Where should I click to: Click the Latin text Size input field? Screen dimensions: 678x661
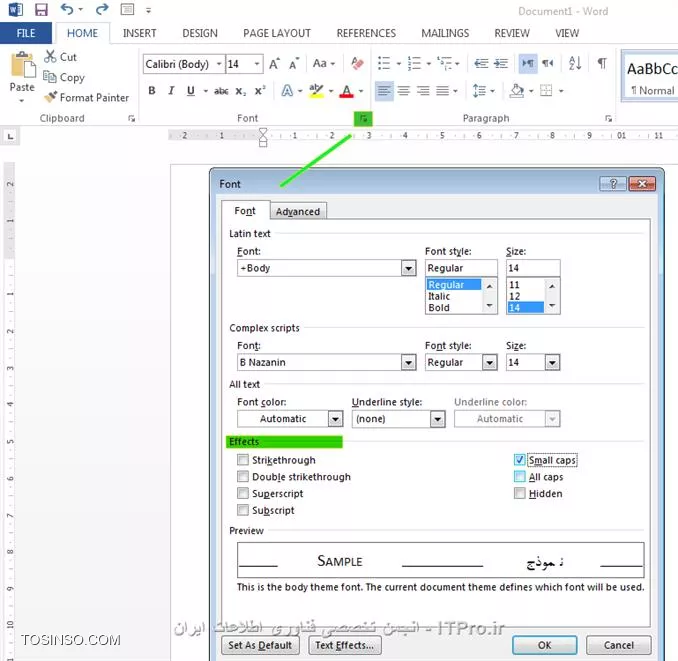click(x=533, y=268)
